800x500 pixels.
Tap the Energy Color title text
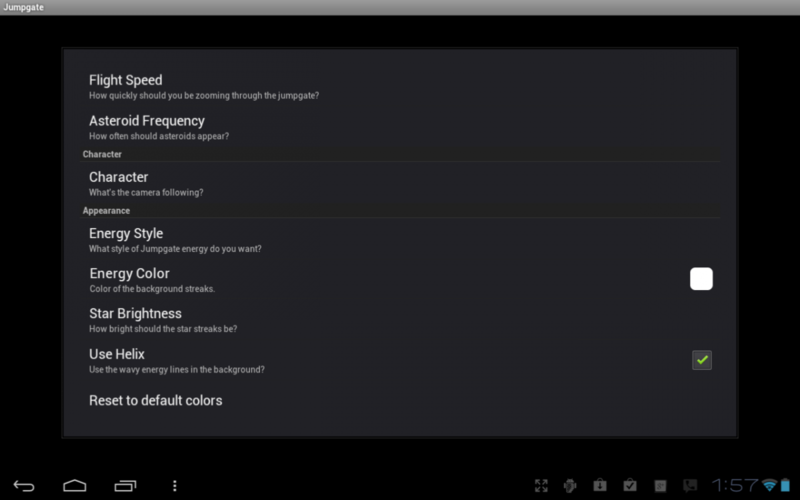[x=130, y=274]
